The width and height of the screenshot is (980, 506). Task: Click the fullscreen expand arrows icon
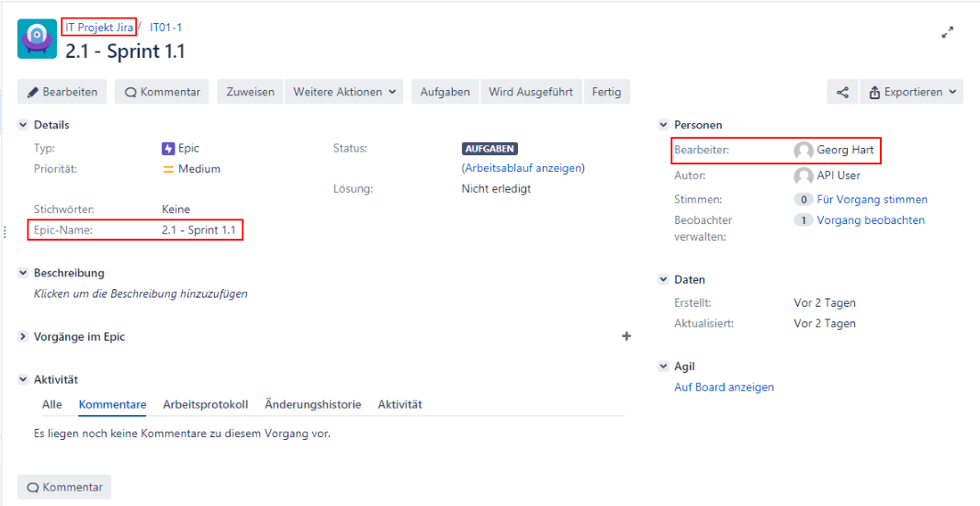[948, 33]
